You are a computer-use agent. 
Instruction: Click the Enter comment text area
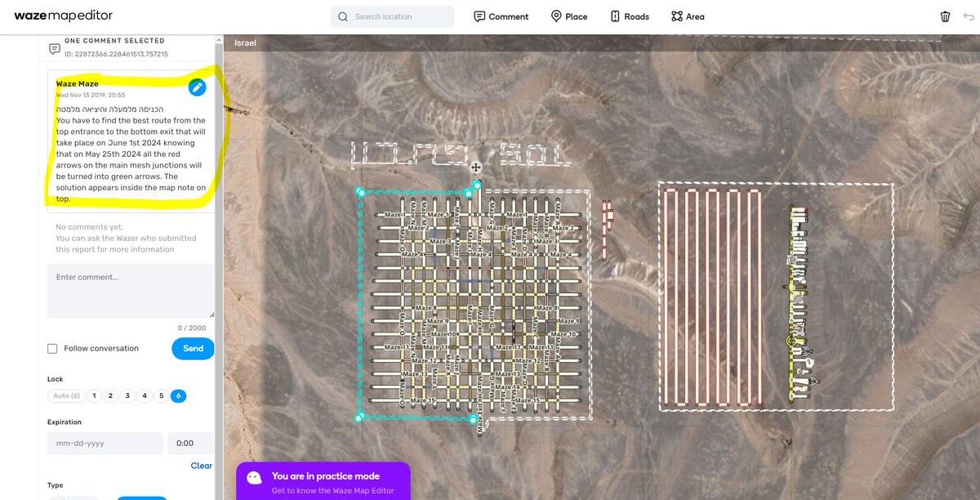pos(131,291)
